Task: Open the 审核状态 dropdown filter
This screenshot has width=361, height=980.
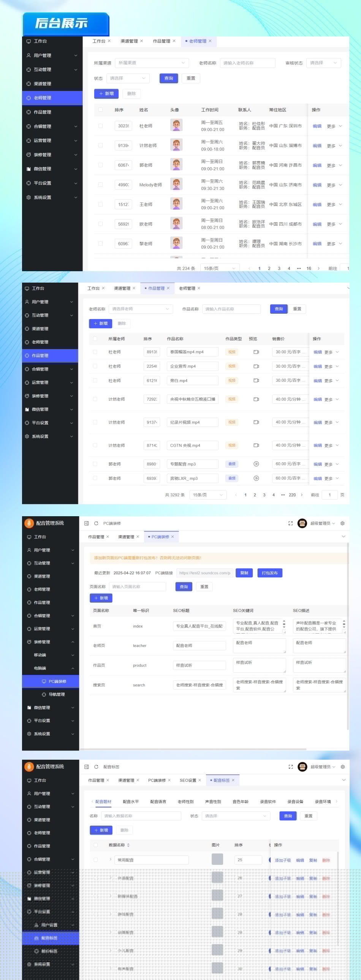Action: click(323, 63)
